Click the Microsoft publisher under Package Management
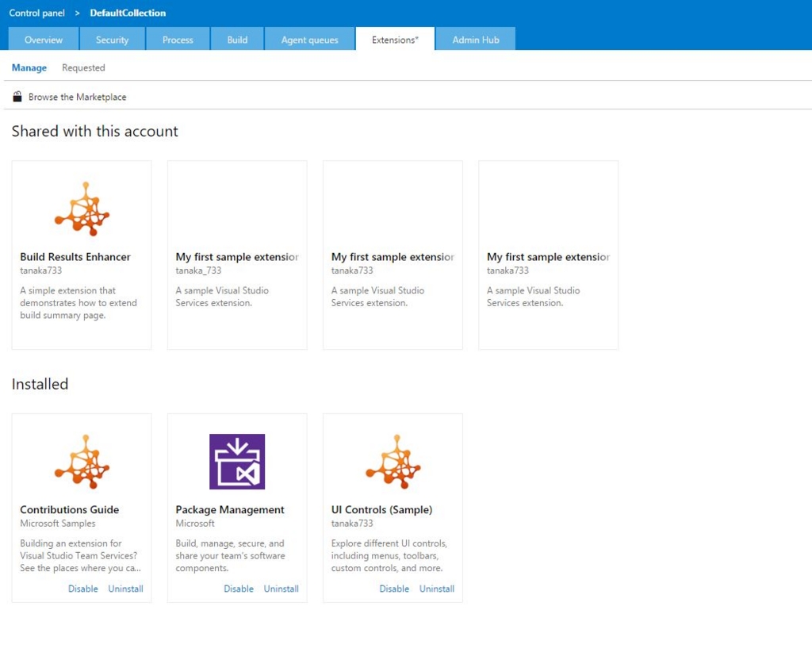This screenshot has height=656, width=812. point(195,524)
